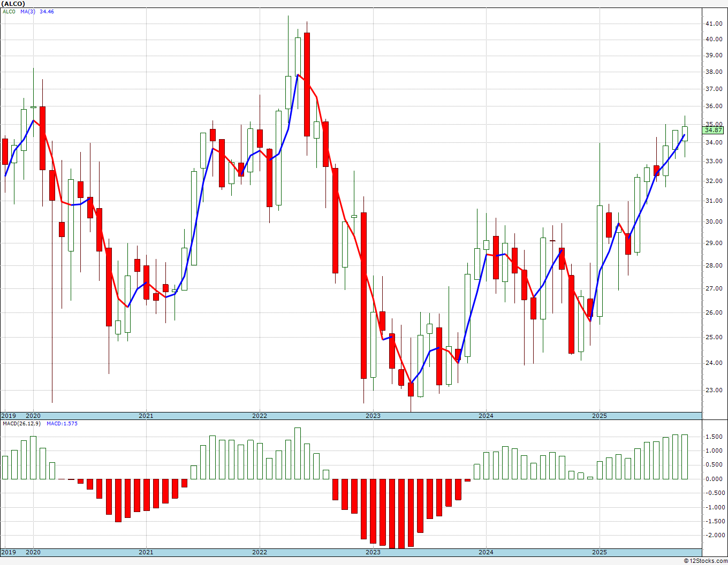The width and height of the screenshot is (728, 565).
Task: Click the latest green candlestick near 34.87
Action: pyautogui.click(x=685, y=134)
